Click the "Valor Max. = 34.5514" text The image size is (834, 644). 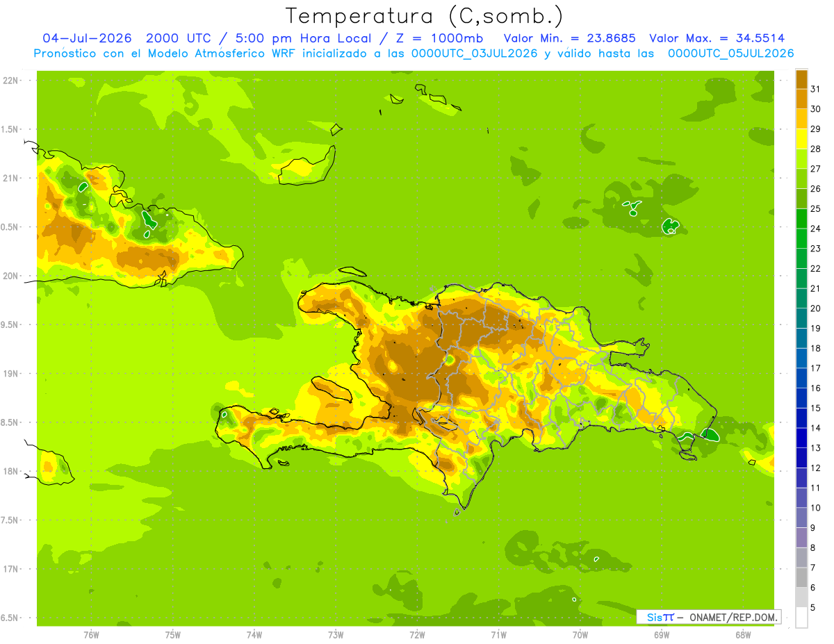point(717,38)
